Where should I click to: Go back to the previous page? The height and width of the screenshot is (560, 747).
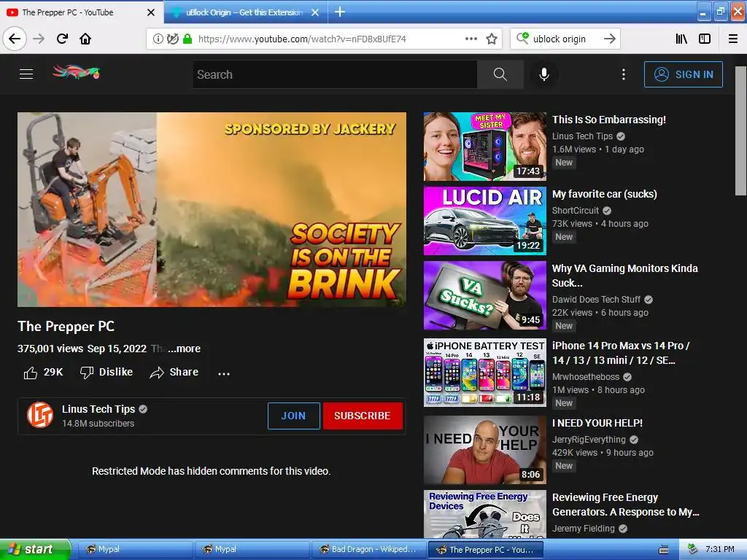pyautogui.click(x=15, y=39)
